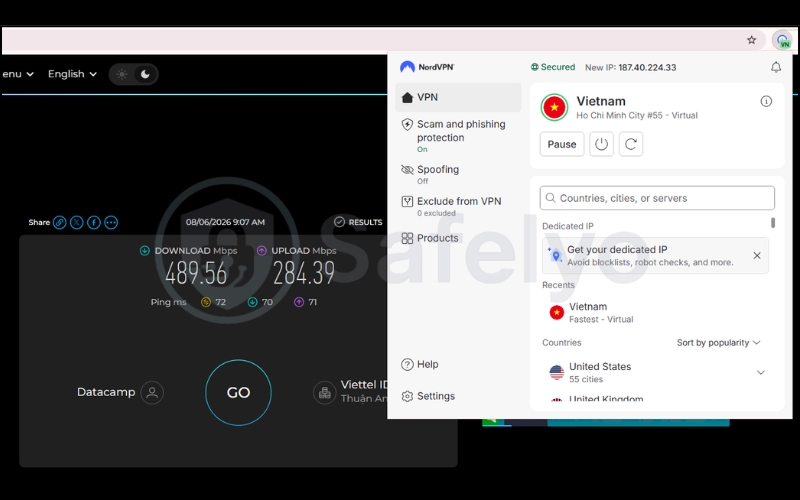Click the upload speed value 284.39
This screenshot has width=800, height=500.
(304, 273)
